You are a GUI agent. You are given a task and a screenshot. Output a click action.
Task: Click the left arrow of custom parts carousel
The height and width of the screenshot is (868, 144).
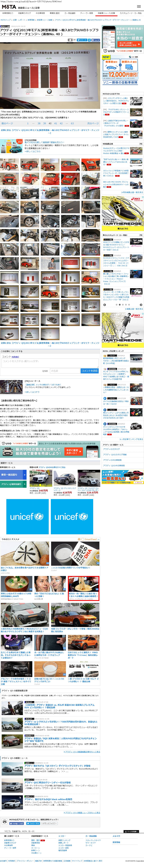pyautogui.click(x=104, y=305)
